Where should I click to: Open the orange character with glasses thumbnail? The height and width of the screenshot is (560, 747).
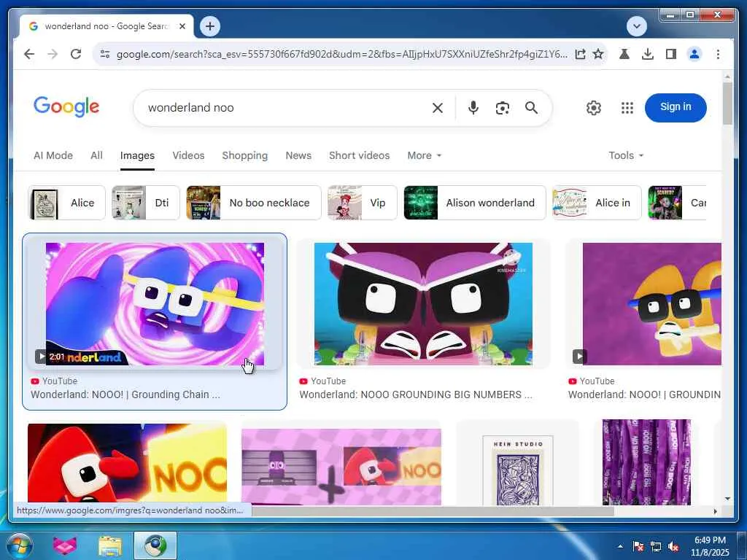point(651,304)
